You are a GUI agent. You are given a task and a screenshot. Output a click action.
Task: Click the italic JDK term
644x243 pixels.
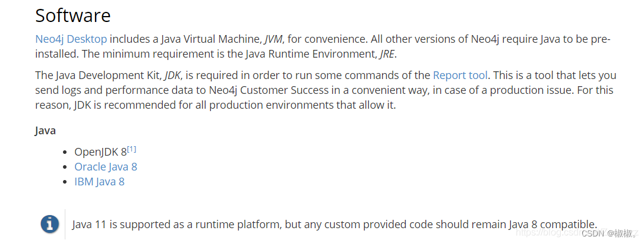click(x=172, y=75)
